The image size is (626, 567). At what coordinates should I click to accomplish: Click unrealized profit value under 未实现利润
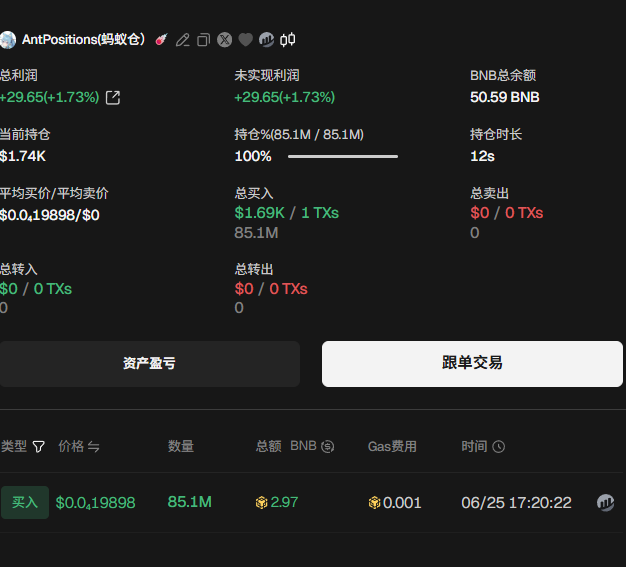[x=285, y=97]
